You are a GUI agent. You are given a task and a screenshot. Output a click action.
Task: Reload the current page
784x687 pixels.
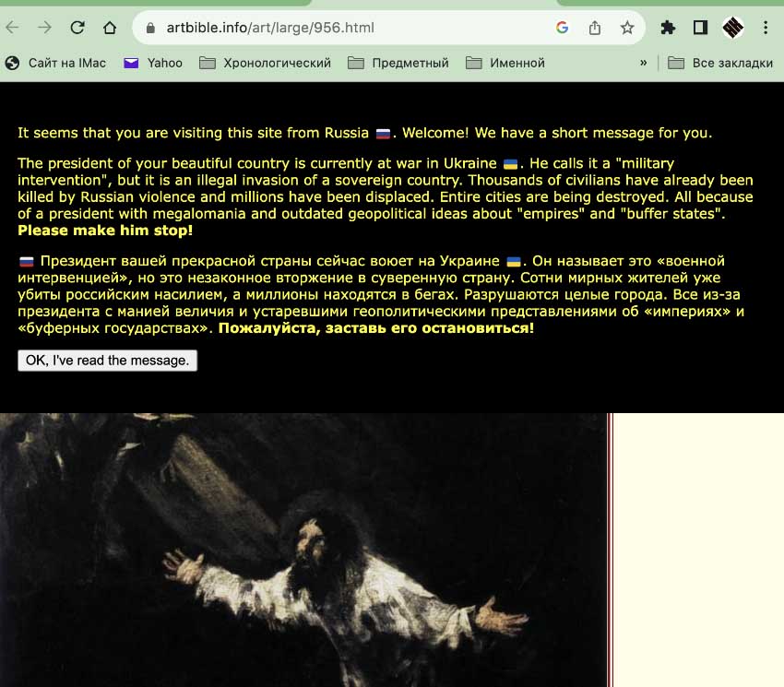pyautogui.click(x=77, y=28)
